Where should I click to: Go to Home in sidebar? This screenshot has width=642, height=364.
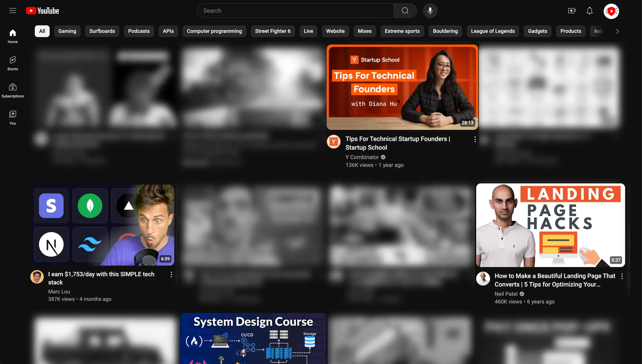click(13, 36)
